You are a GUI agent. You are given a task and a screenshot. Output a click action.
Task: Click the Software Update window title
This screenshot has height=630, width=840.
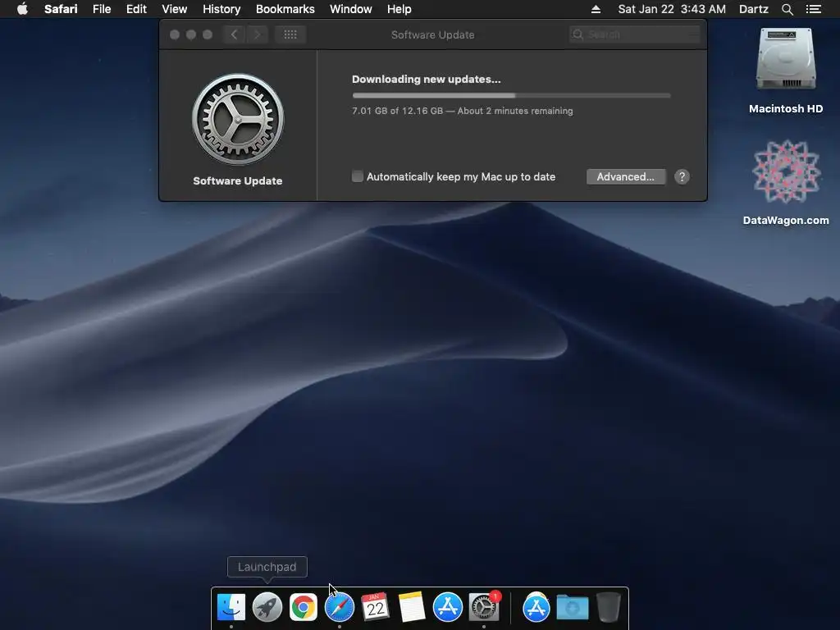pyautogui.click(x=432, y=34)
